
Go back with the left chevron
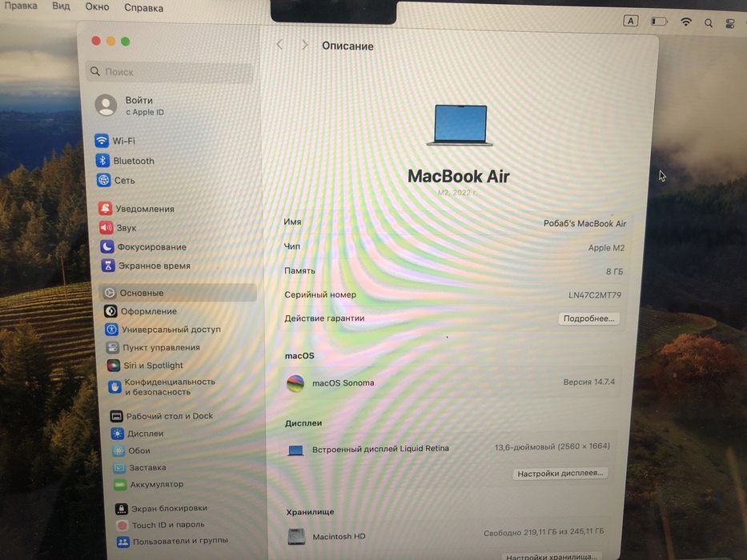tap(279, 45)
